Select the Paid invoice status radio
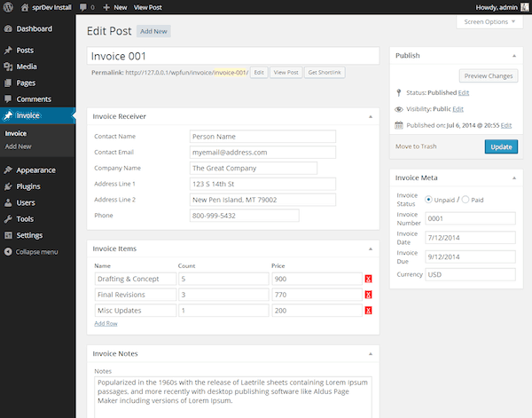 click(x=466, y=200)
